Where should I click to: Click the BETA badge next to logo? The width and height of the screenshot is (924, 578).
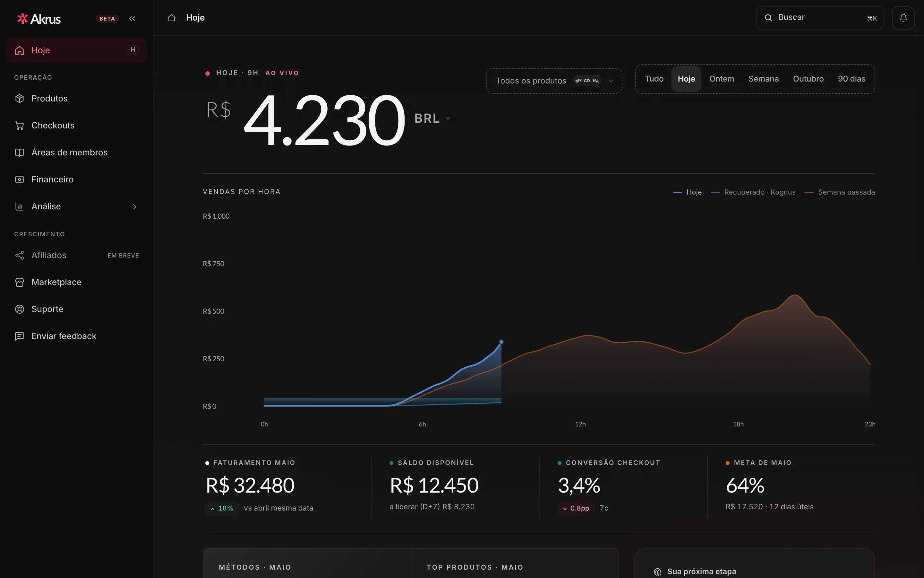[x=107, y=18]
